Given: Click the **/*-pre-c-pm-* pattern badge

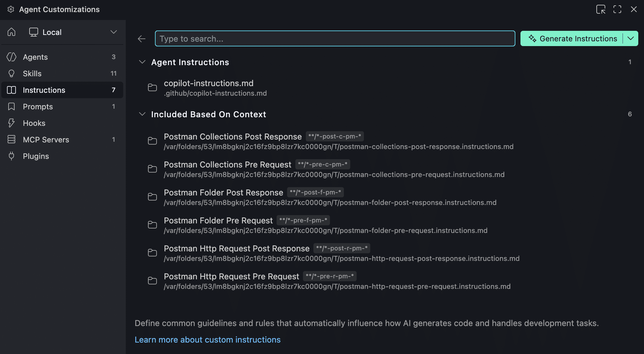Looking at the screenshot, I should pyautogui.click(x=323, y=164).
